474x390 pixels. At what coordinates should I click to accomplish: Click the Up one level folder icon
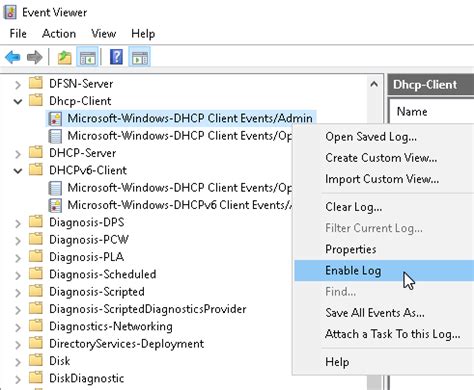pyautogui.click(x=64, y=57)
